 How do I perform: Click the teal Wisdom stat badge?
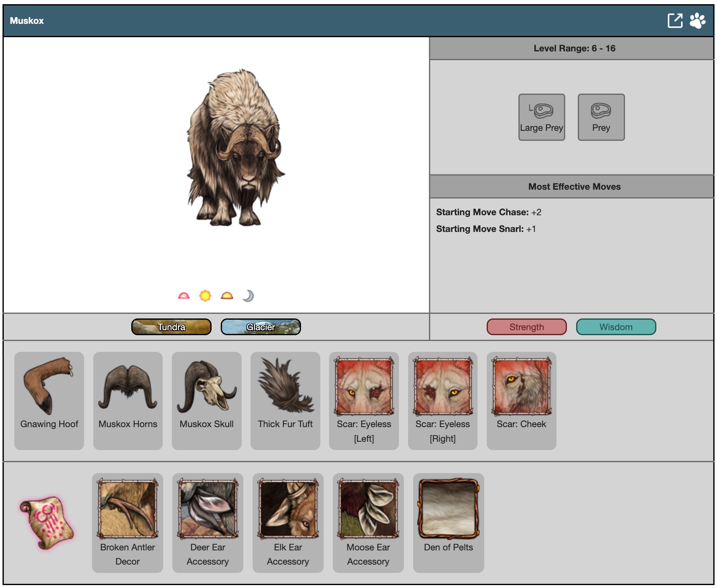(616, 327)
